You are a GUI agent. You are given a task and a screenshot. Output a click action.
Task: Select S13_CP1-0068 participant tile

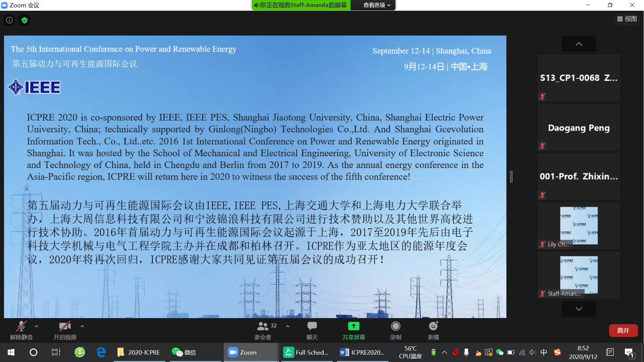pyautogui.click(x=579, y=78)
